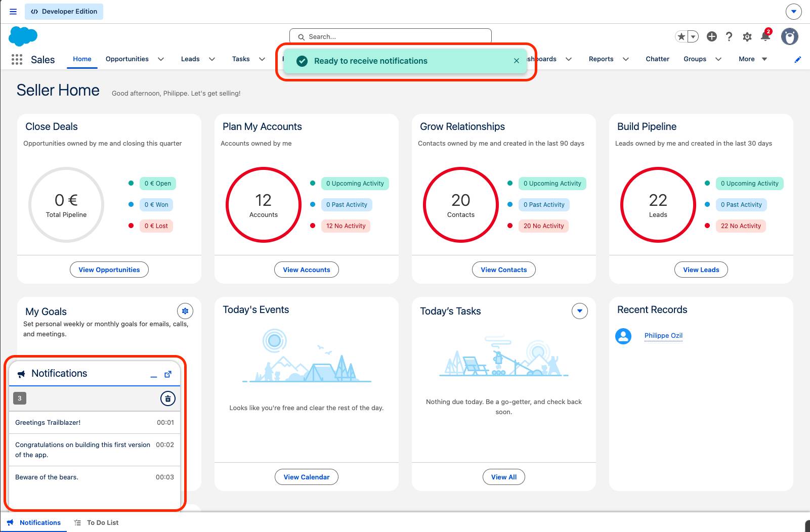Open the Today's Tasks filter dropdown

click(x=580, y=311)
